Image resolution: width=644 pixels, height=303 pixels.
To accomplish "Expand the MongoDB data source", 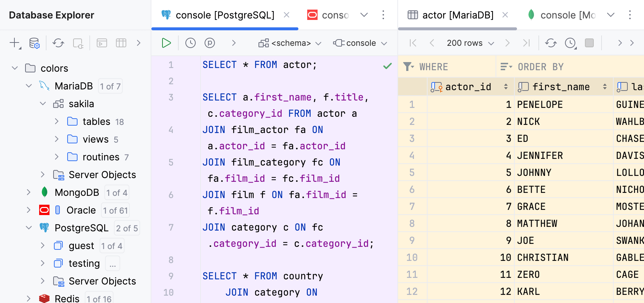I will click(28, 192).
